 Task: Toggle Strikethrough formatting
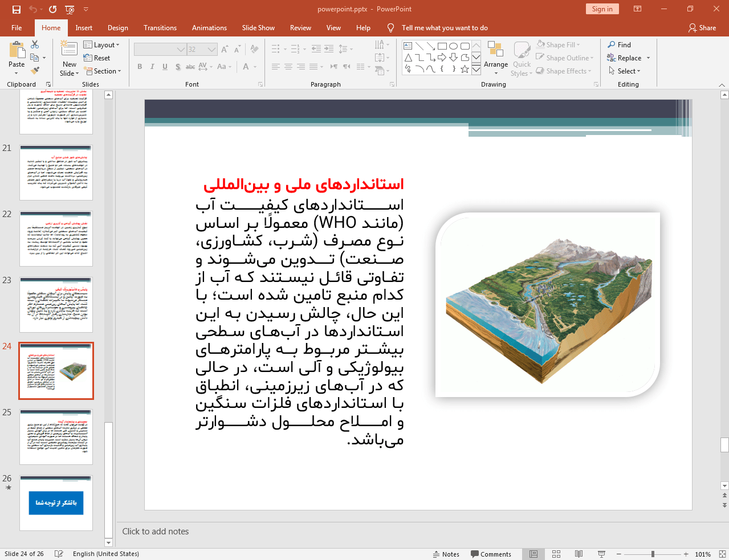pyautogui.click(x=190, y=67)
